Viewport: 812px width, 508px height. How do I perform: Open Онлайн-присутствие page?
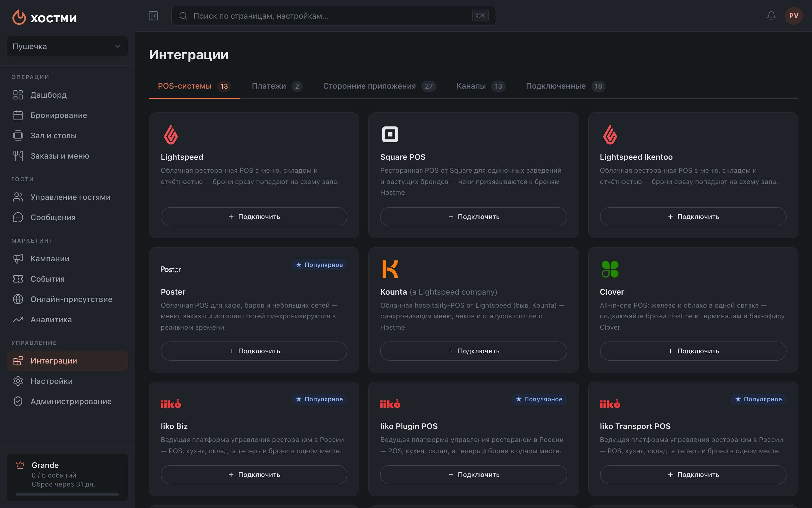coord(67,299)
